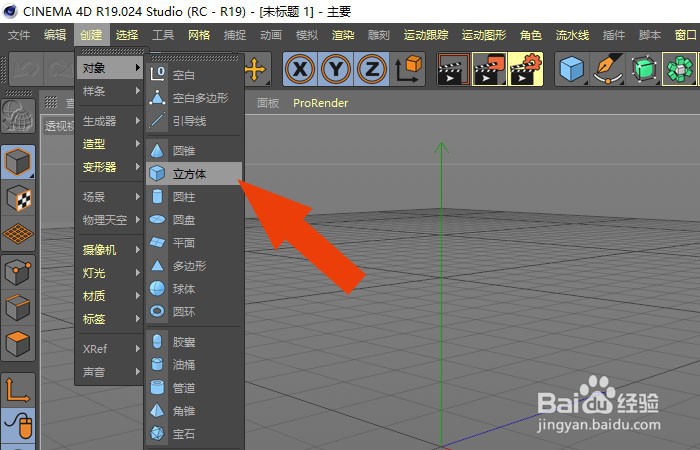This screenshot has width=700, height=450.
Task: Expand the 生成器 submenu
Action: pos(109,121)
